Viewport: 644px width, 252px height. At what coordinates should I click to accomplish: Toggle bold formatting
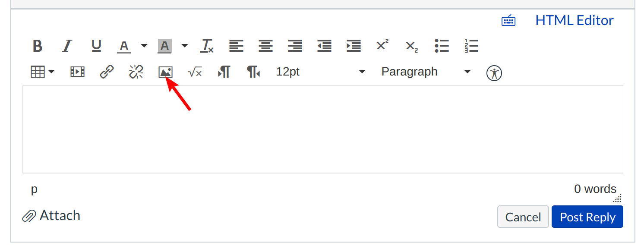[38, 46]
